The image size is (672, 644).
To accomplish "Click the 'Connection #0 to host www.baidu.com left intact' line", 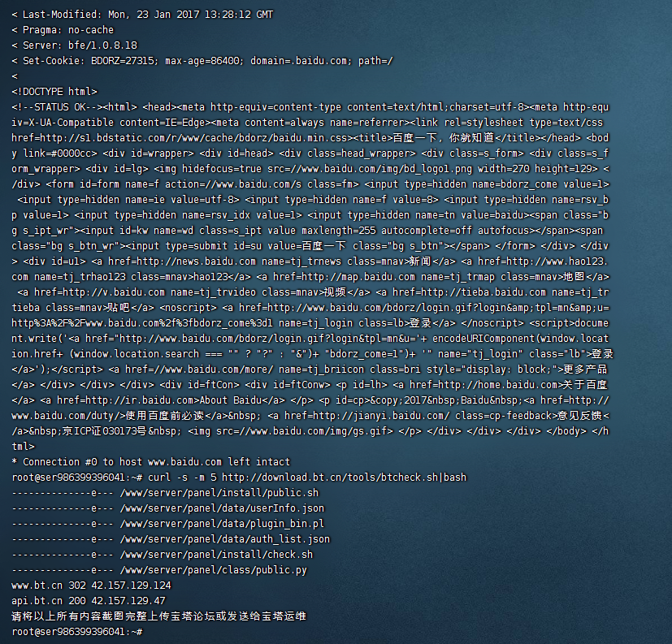I will [x=151, y=461].
